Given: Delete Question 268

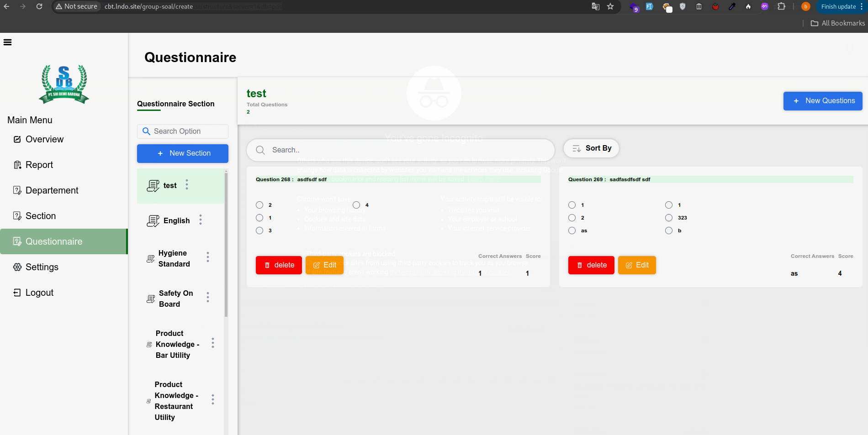Looking at the screenshot, I should click(x=279, y=265).
